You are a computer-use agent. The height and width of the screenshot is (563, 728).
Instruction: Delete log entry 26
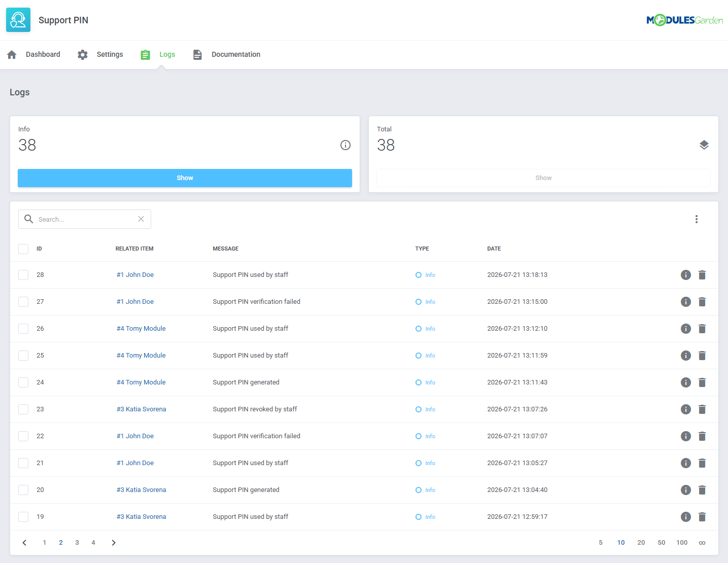click(702, 329)
